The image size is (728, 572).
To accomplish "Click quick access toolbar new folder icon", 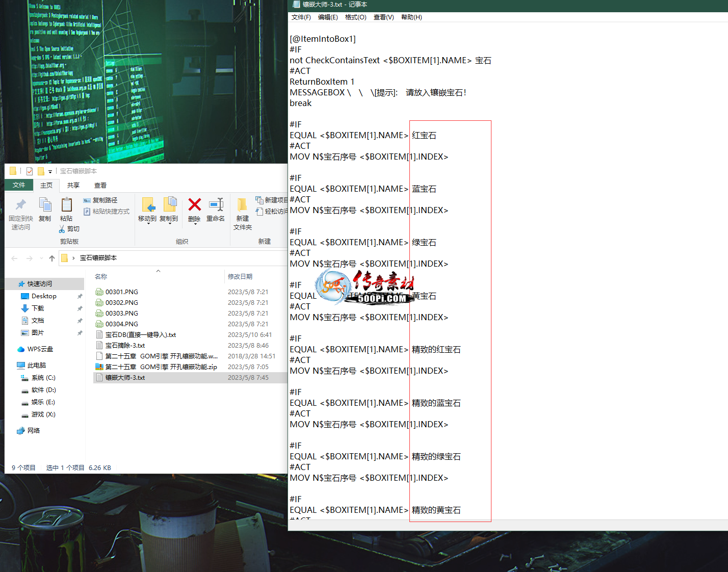I will (41, 171).
